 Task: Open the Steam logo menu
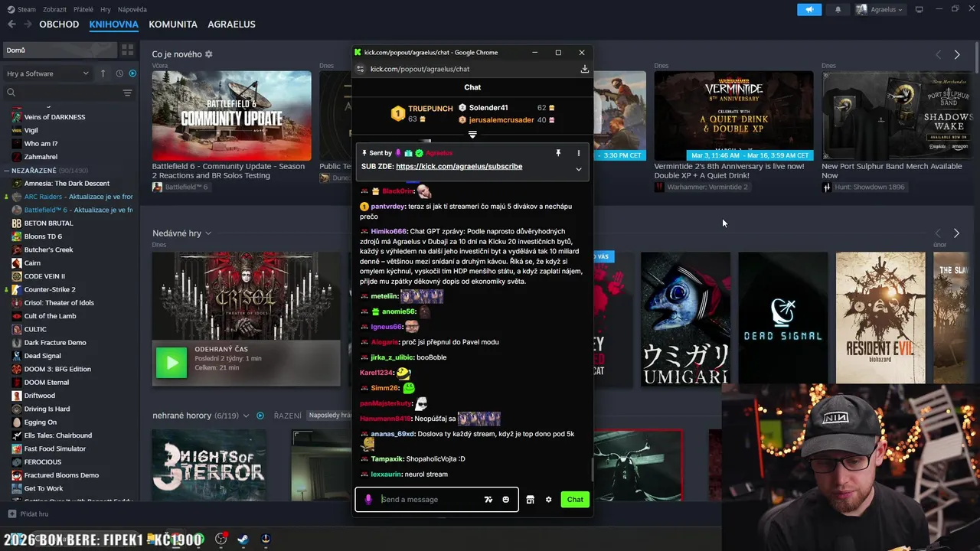coord(21,9)
